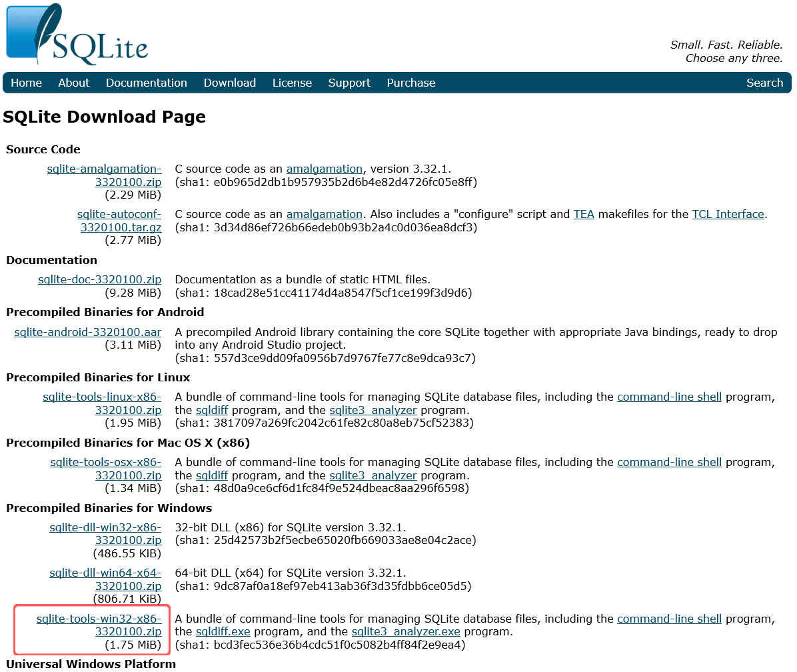The height and width of the screenshot is (672, 797).
Task: Open command-line shell link in the Mac OS X section
Action: 669,463
